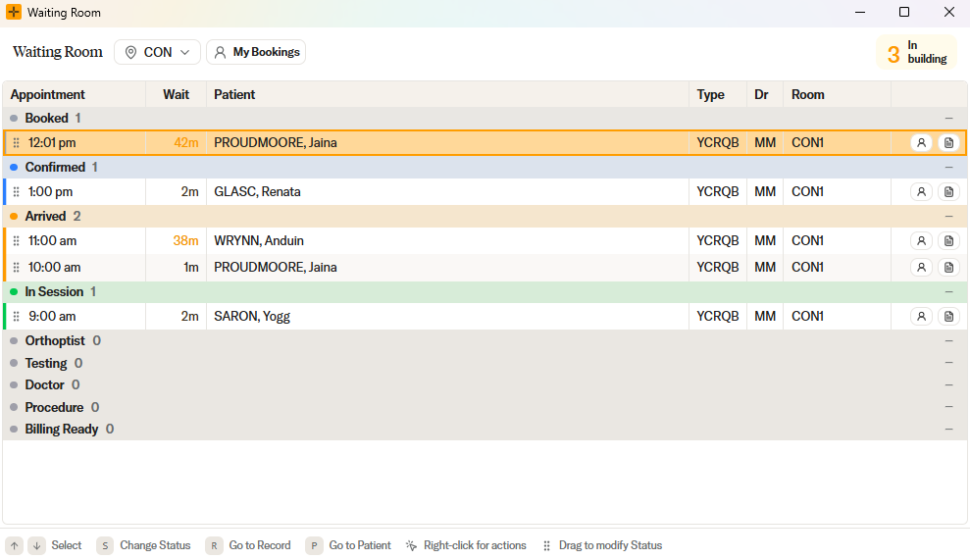Collapse the Booked group

949,119
